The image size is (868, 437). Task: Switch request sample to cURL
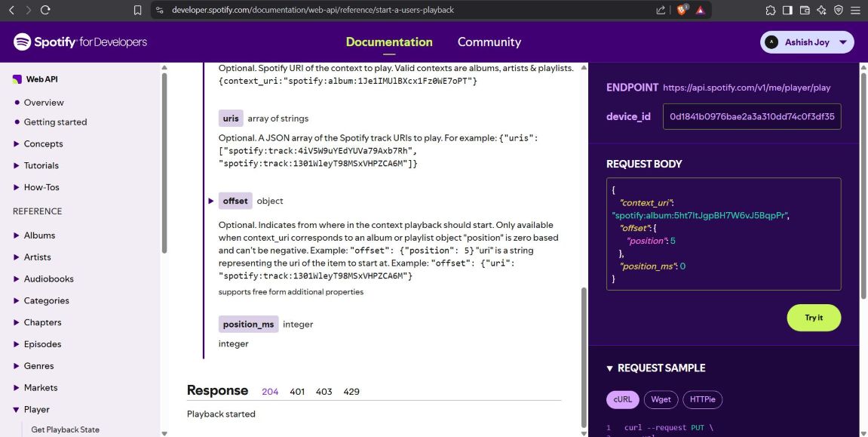(x=623, y=399)
